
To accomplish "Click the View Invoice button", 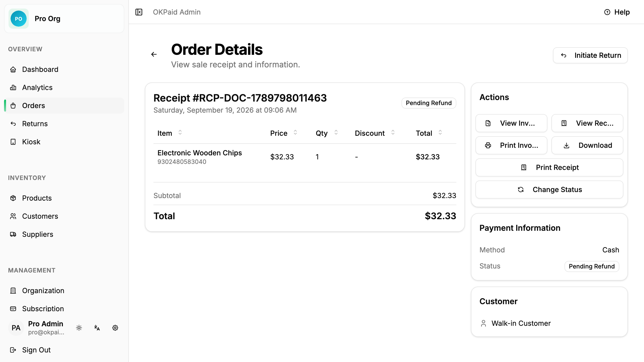I will pos(511,123).
